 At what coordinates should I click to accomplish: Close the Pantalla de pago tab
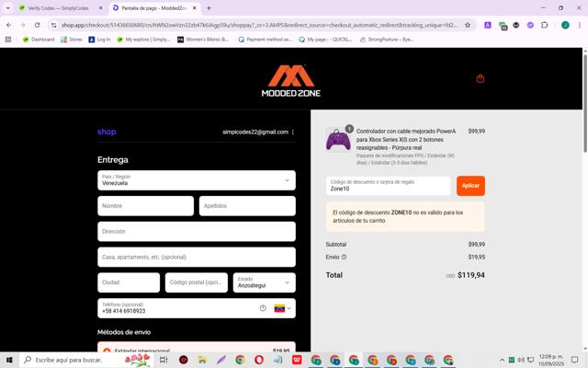point(194,8)
